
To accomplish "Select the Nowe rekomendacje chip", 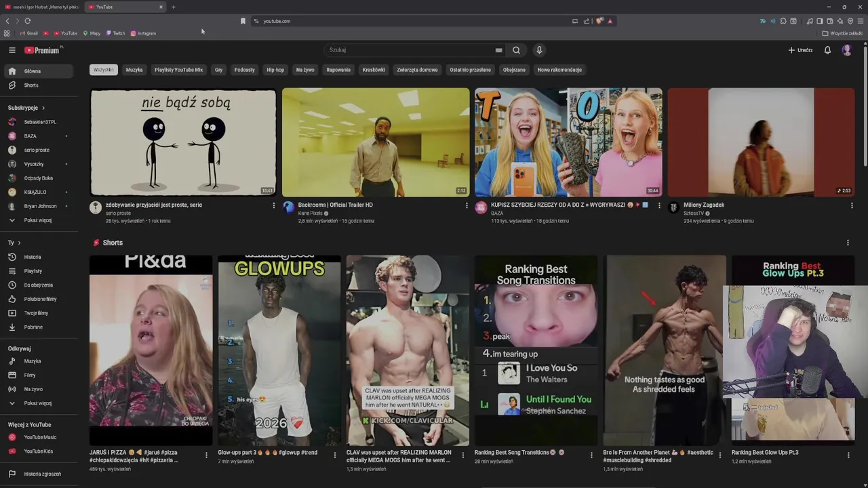I will [x=559, y=70].
